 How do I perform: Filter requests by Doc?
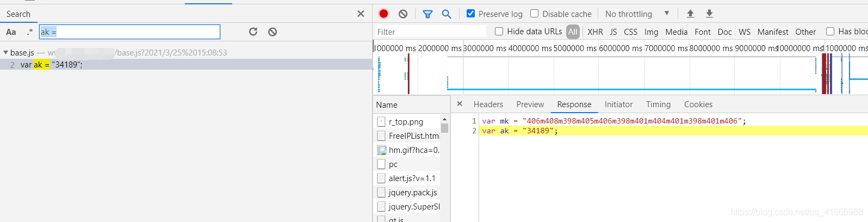725,32
